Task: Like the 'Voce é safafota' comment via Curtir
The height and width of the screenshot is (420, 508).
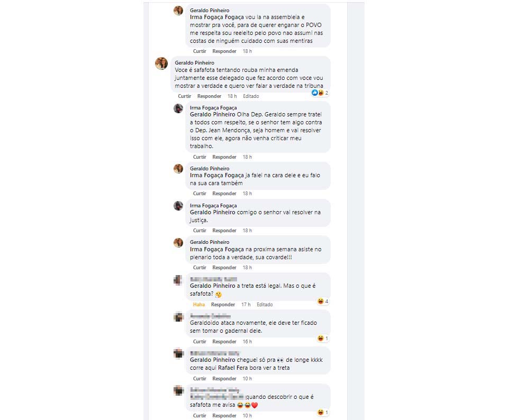Action: point(184,96)
